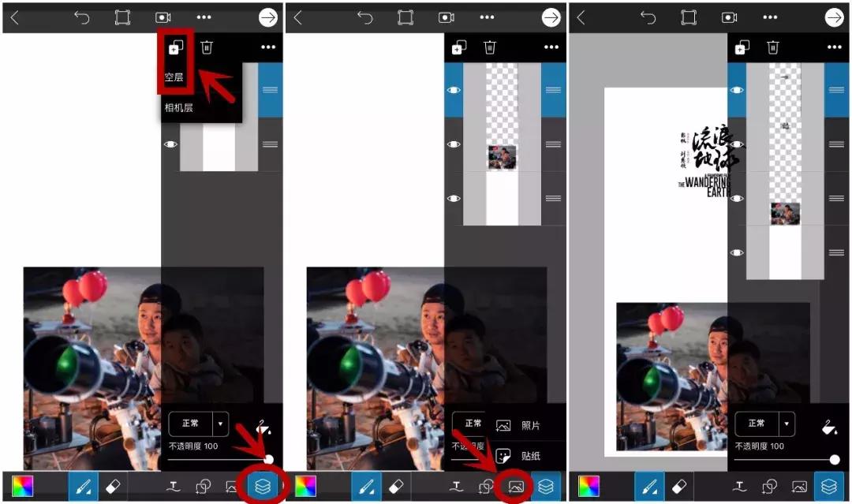Tap fill bucket icon in right screenshot
The height and width of the screenshot is (504, 852).
pos(829,427)
